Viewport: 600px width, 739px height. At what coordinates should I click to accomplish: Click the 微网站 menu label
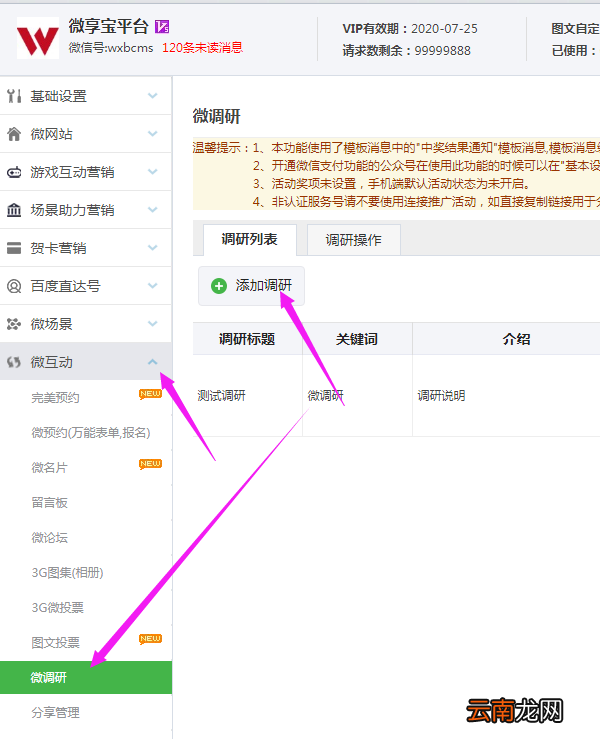coord(51,134)
